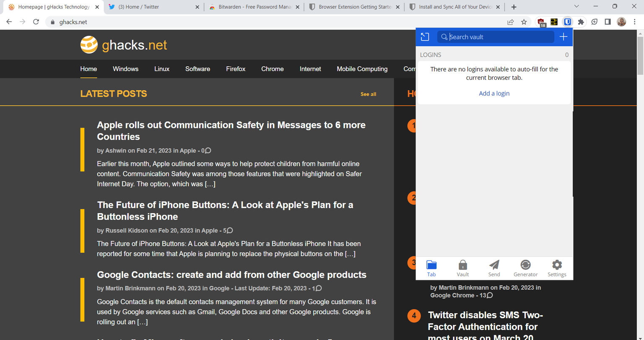The width and height of the screenshot is (644, 340).
Task: Click inside the Search vault field
Action: coord(496,37)
